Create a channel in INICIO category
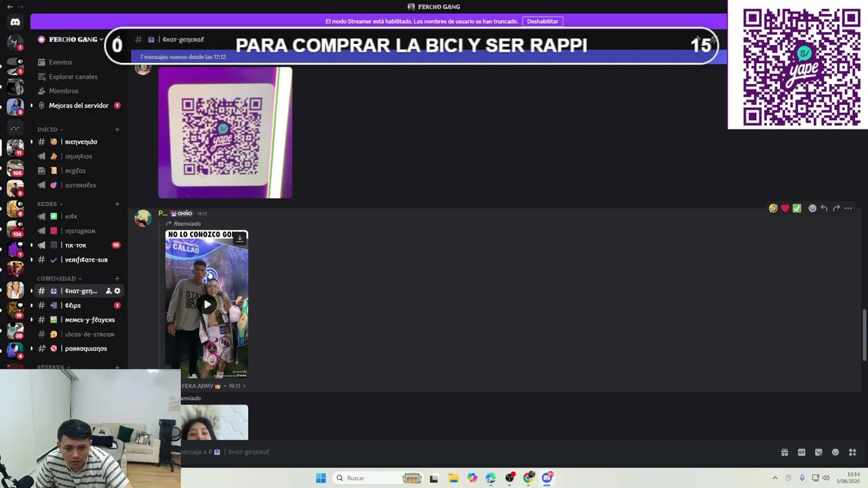868x488 pixels. pyautogui.click(x=117, y=129)
